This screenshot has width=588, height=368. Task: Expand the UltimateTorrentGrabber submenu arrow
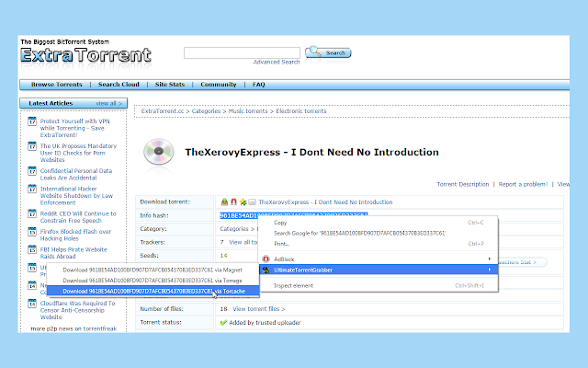tap(490, 270)
